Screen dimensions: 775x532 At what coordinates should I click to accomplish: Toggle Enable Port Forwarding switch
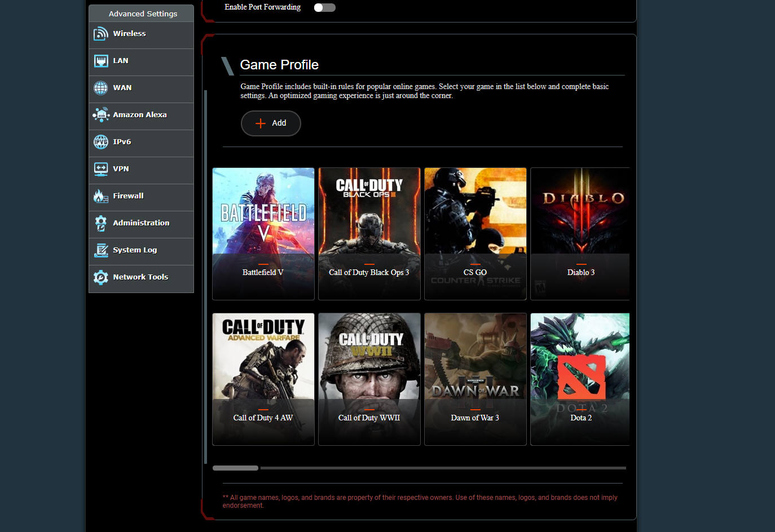pyautogui.click(x=324, y=7)
